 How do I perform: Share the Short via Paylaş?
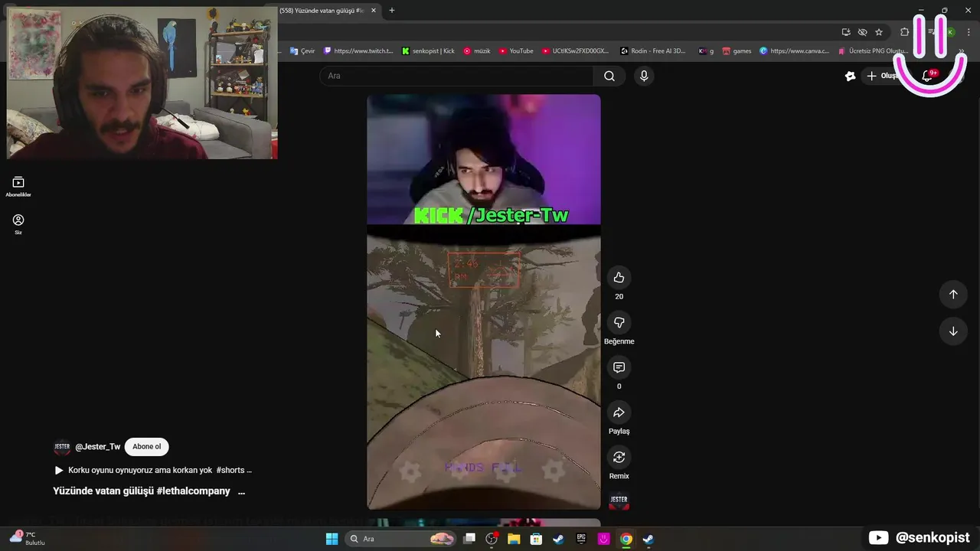[619, 412]
